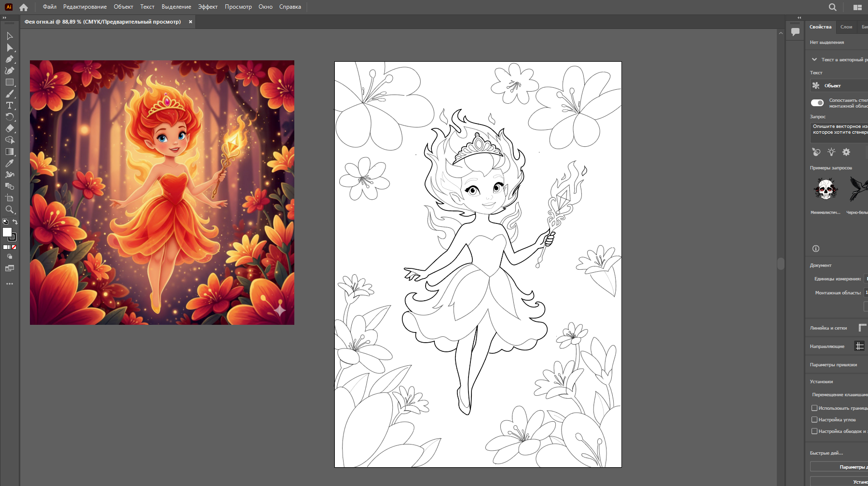Click the 'Параметры' quick action button

coord(839,467)
